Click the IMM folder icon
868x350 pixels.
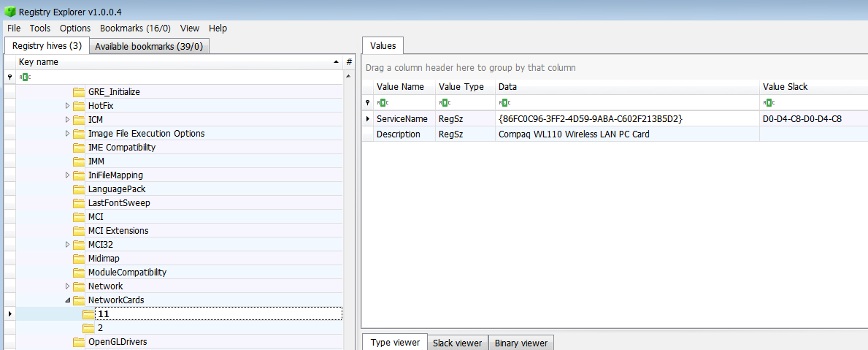pyautogui.click(x=79, y=161)
